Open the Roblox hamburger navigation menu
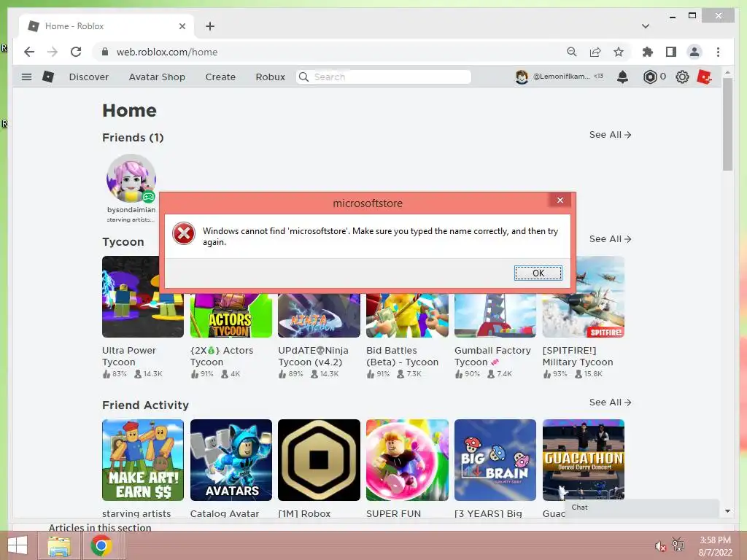Viewport: 747px width, 560px height. pyautogui.click(x=27, y=77)
